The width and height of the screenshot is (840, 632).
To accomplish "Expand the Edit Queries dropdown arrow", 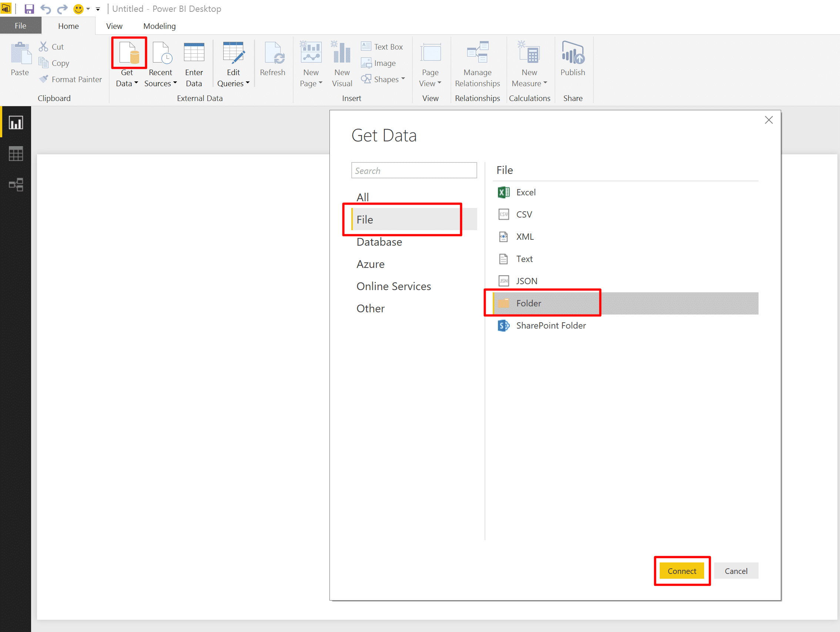I will point(248,83).
